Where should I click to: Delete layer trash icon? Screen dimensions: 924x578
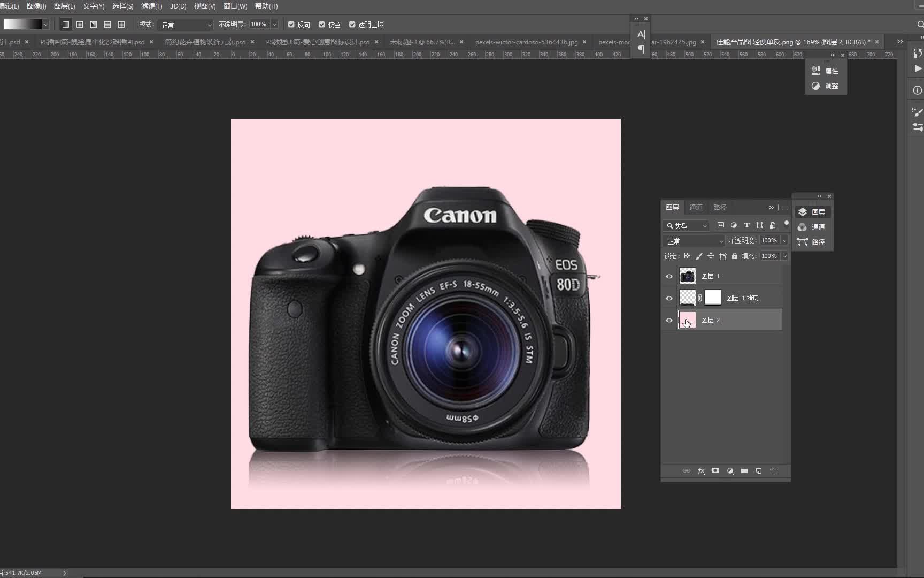point(773,471)
